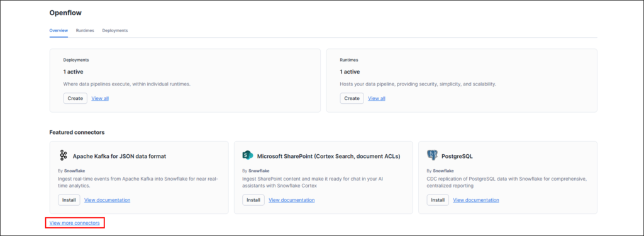Click 'Ingest real-time events' Kafka description
The height and width of the screenshot is (236, 644).
pos(138,182)
